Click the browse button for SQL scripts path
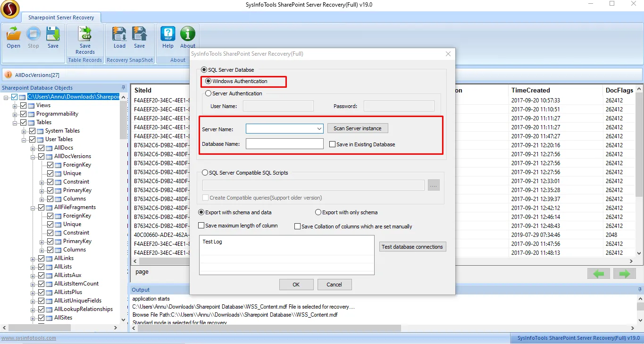644x344 pixels. point(434,185)
